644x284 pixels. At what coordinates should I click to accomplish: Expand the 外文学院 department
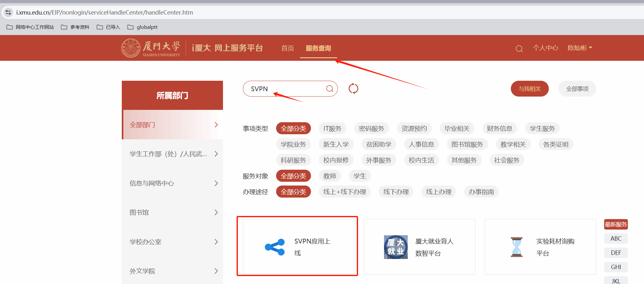tap(172, 271)
